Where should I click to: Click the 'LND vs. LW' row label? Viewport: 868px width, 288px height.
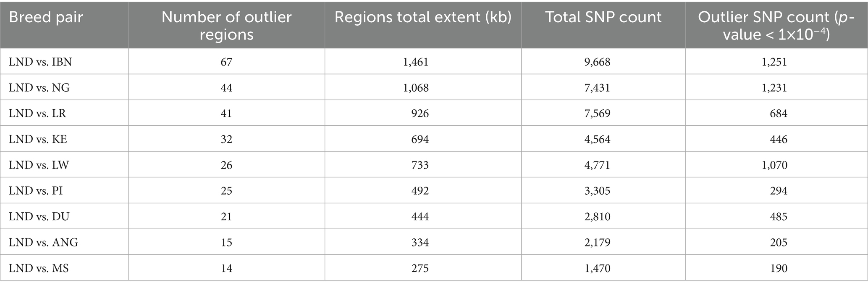coord(39,165)
